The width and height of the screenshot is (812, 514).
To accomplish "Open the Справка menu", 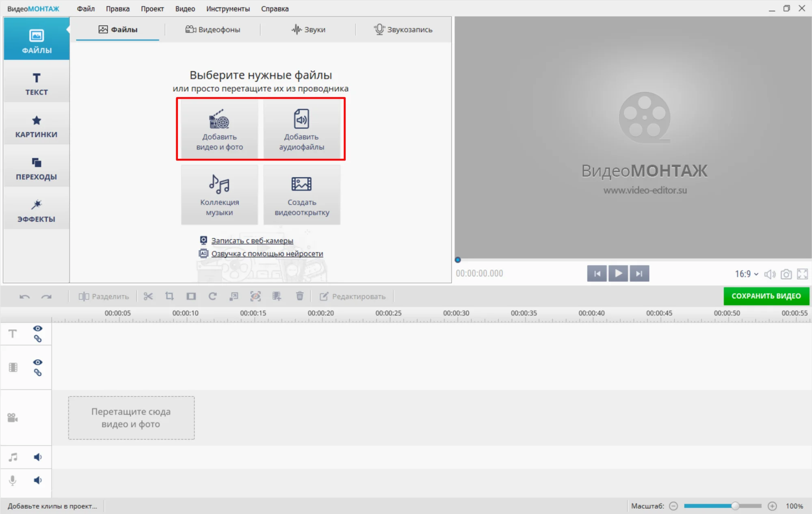I will 275,9.
